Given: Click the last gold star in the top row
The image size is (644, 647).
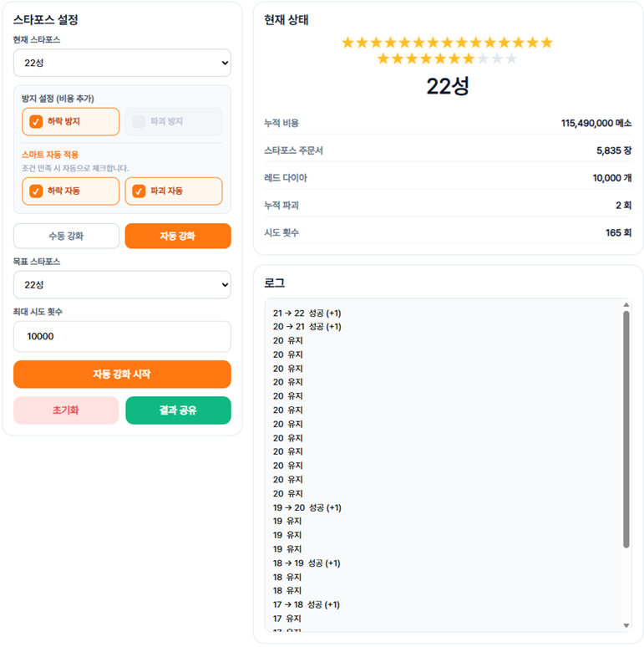Looking at the screenshot, I should pos(547,43).
